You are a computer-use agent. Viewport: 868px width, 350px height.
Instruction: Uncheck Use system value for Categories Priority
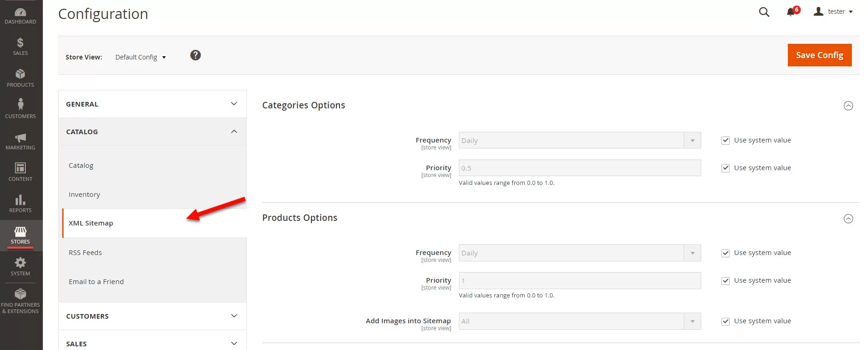[726, 168]
